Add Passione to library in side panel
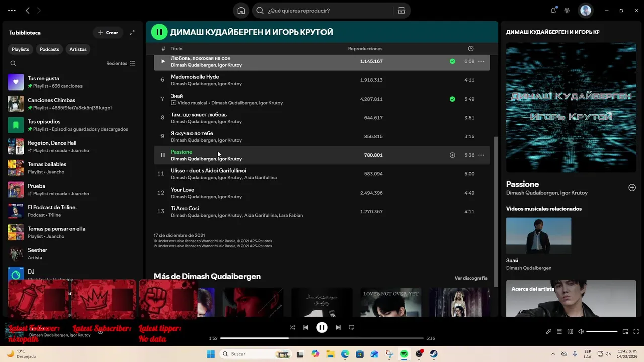Screen dimensions: 644x362 pos(632,188)
